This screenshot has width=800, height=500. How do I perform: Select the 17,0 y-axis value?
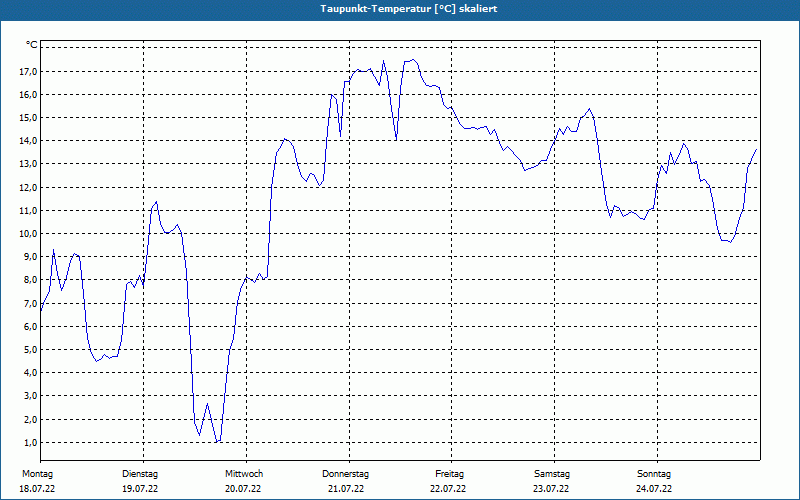tap(28, 72)
